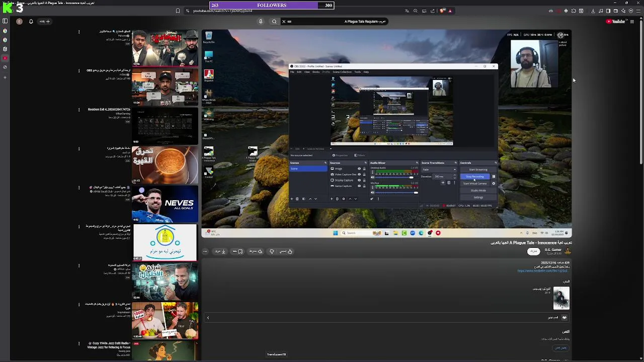
Task: Remove the selected scene transition
Action: point(449,183)
